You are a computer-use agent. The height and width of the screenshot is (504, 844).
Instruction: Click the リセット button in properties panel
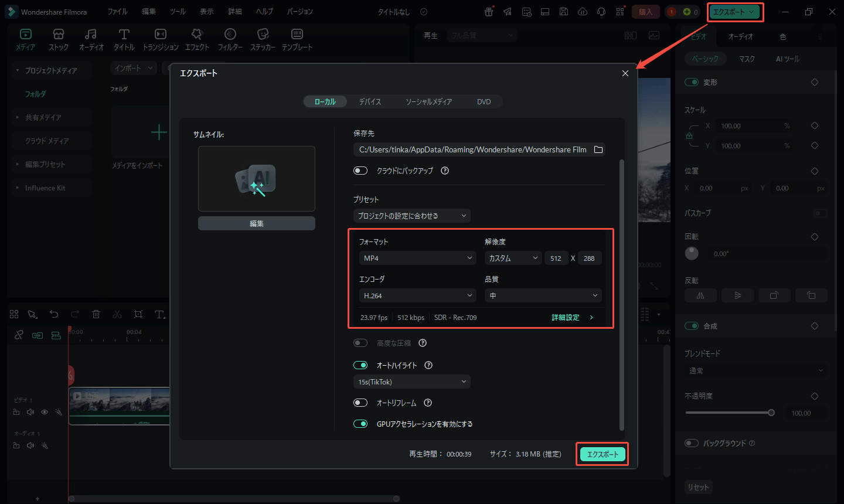(698, 487)
